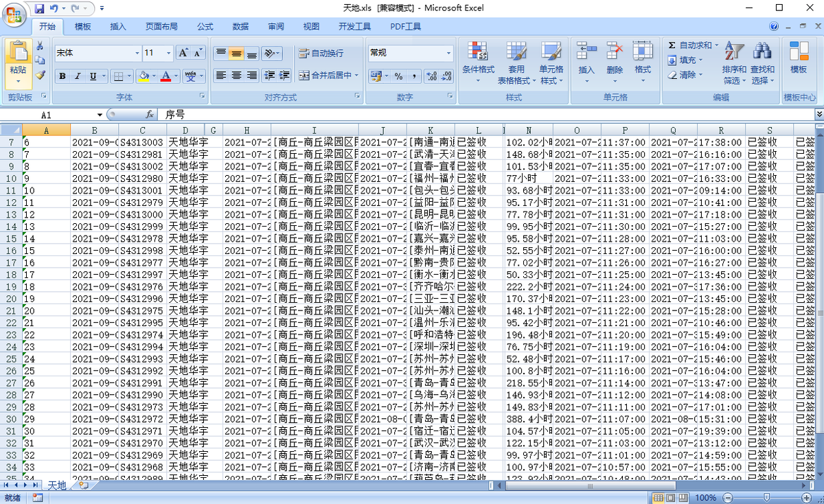Screen dimensions: 824x504
Task: Open fill color dropdown arrow
Action: coord(154,76)
